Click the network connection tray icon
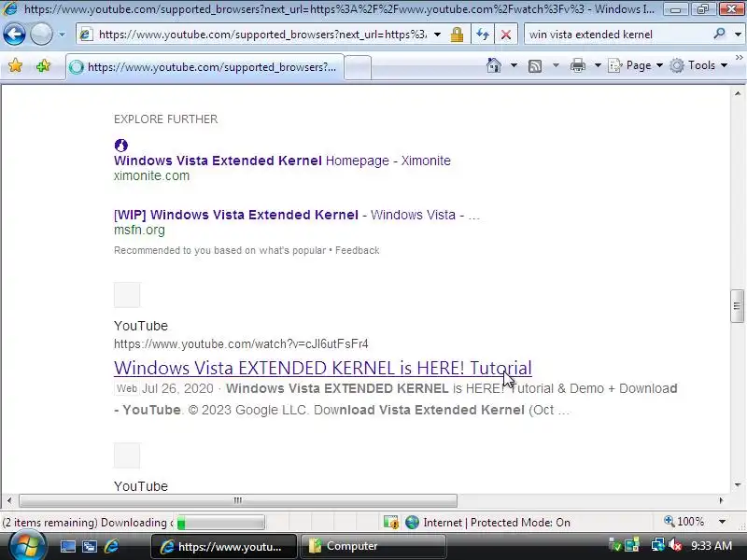Viewport: 747px width, 560px height. tap(658, 545)
